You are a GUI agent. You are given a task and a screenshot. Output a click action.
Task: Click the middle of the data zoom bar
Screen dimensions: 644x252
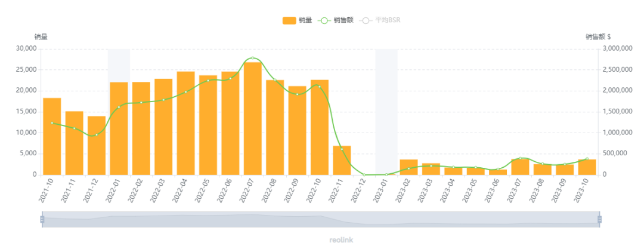click(321, 219)
